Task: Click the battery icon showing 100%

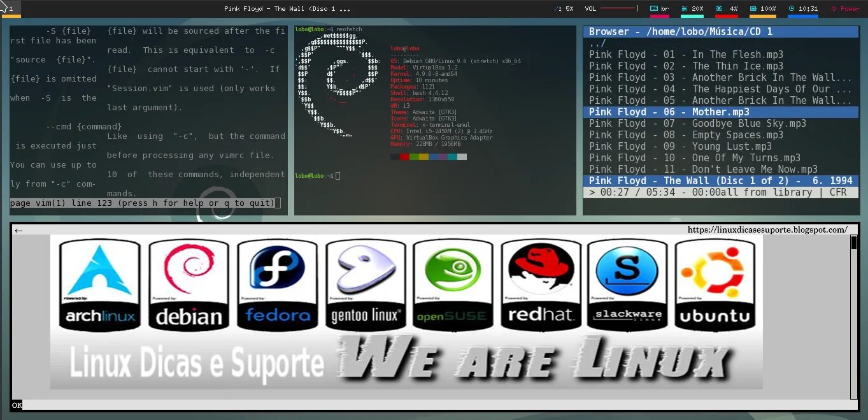Action: 753,9
